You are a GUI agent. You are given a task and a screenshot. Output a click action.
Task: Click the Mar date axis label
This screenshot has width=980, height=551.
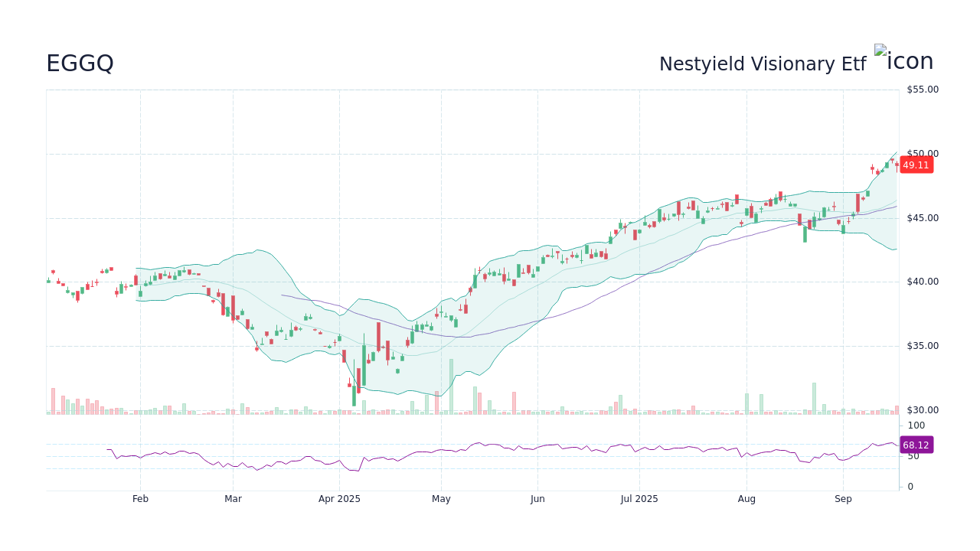(234, 499)
